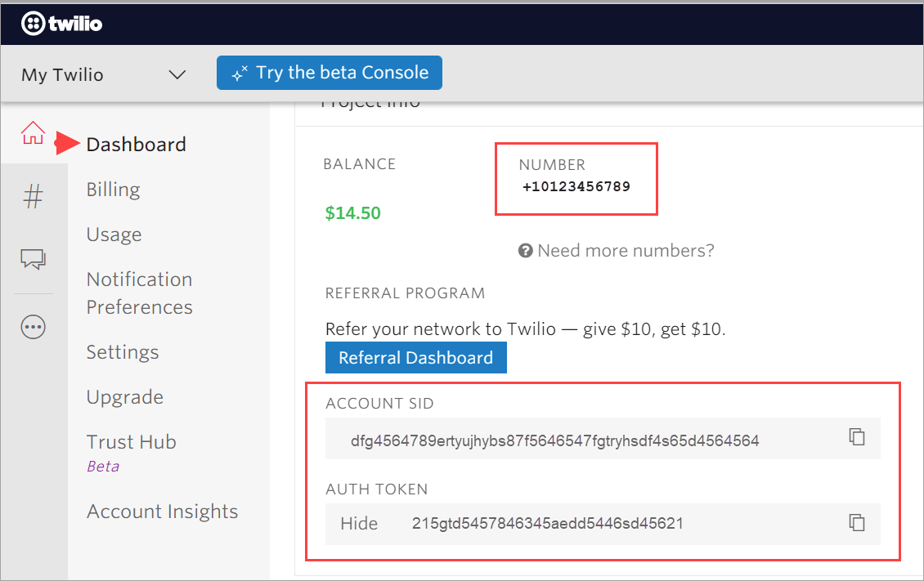
Task: Open the phone numbers hash icon
Action: click(x=33, y=196)
